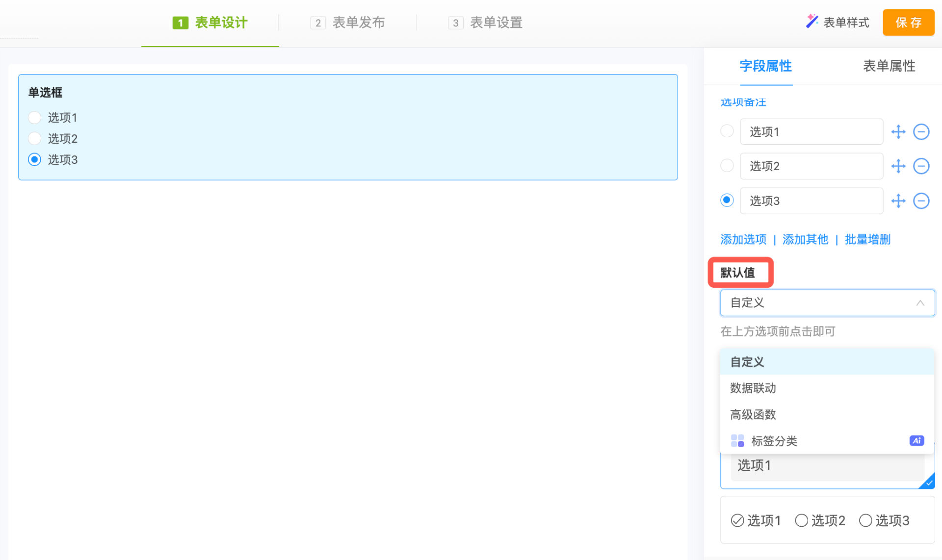The width and height of the screenshot is (942, 560).
Task: Click the 标签分类 grid icon in dropdown
Action: coord(737,441)
